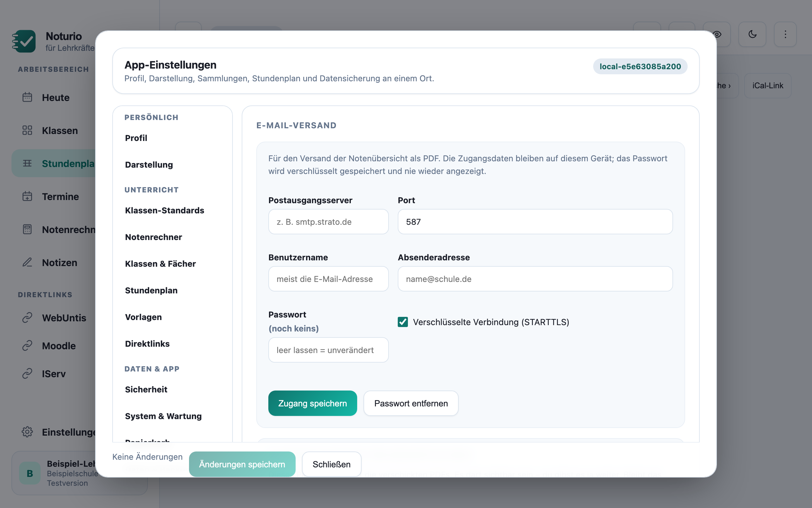This screenshot has height=508, width=812.
Task: Click the WebUntis link icon
Action: tap(27, 318)
